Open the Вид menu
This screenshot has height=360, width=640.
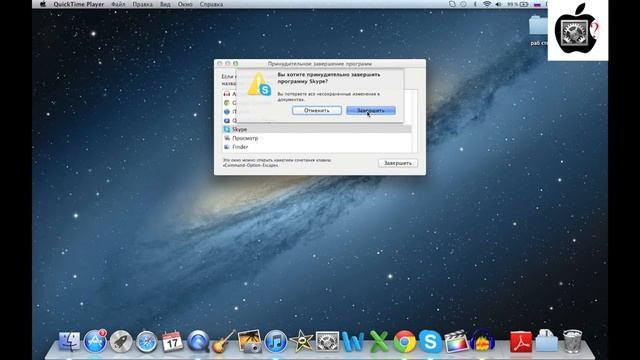[165, 4]
